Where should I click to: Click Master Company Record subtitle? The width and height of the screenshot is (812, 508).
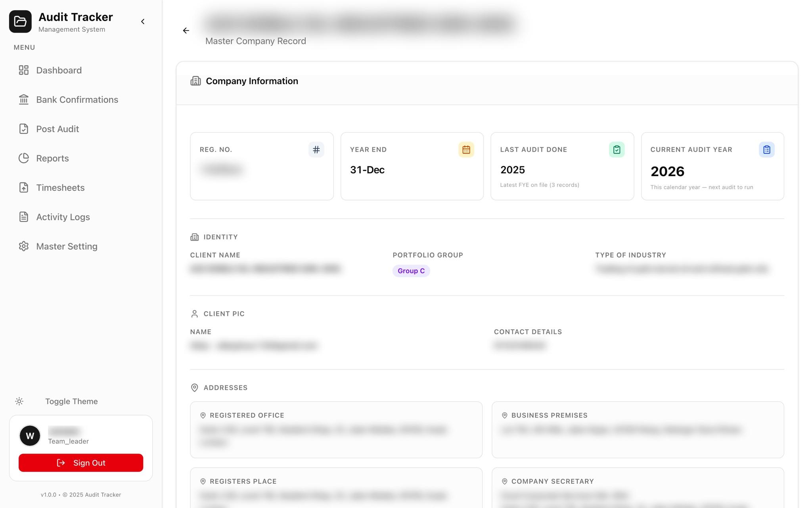256,41
